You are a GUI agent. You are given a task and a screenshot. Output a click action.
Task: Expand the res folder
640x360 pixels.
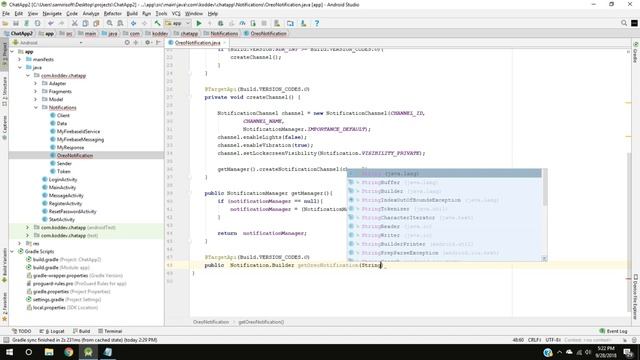coord(20,243)
